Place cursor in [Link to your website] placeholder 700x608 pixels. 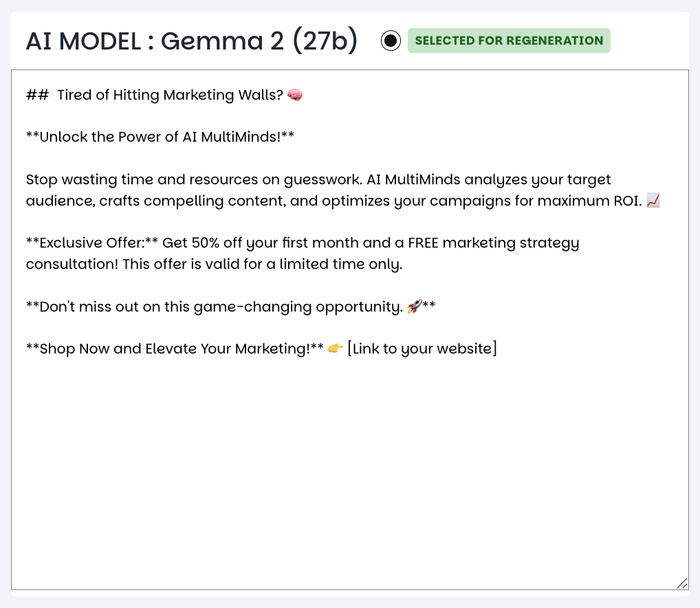pyautogui.click(x=422, y=348)
